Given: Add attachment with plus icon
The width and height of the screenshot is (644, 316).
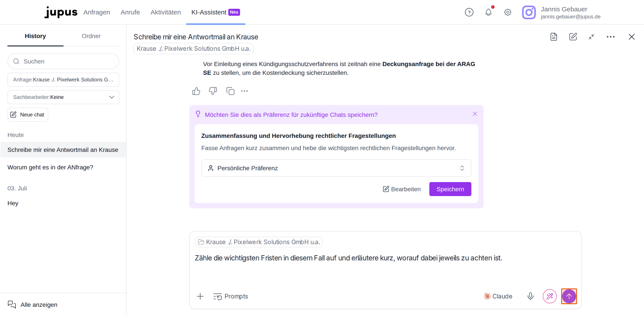Looking at the screenshot, I should [x=200, y=296].
